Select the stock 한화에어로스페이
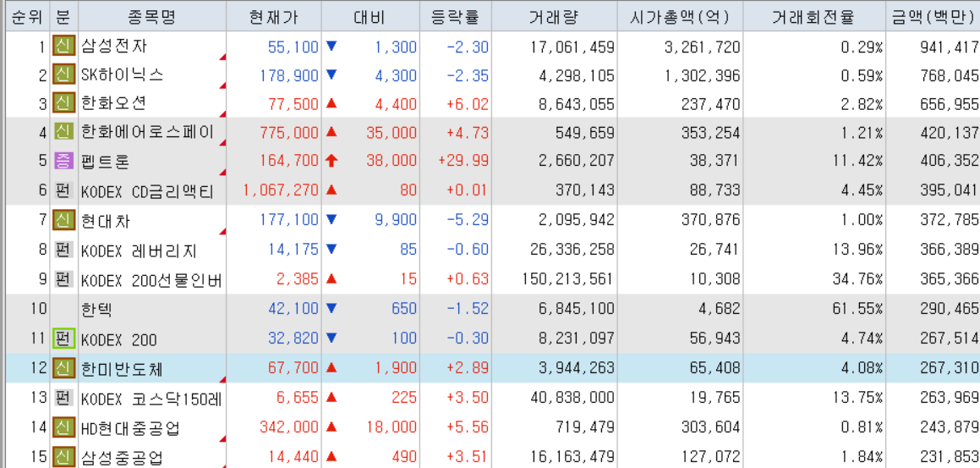The height and width of the screenshot is (468, 980). click(x=147, y=133)
